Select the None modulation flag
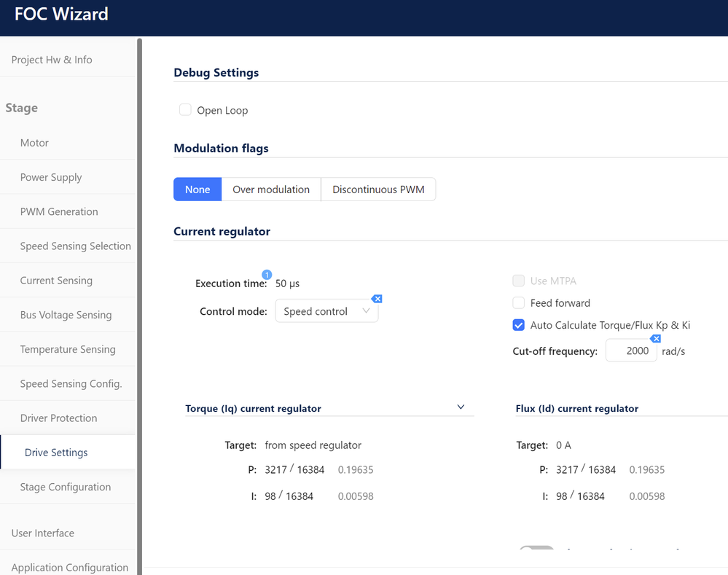 pyautogui.click(x=197, y=189)
